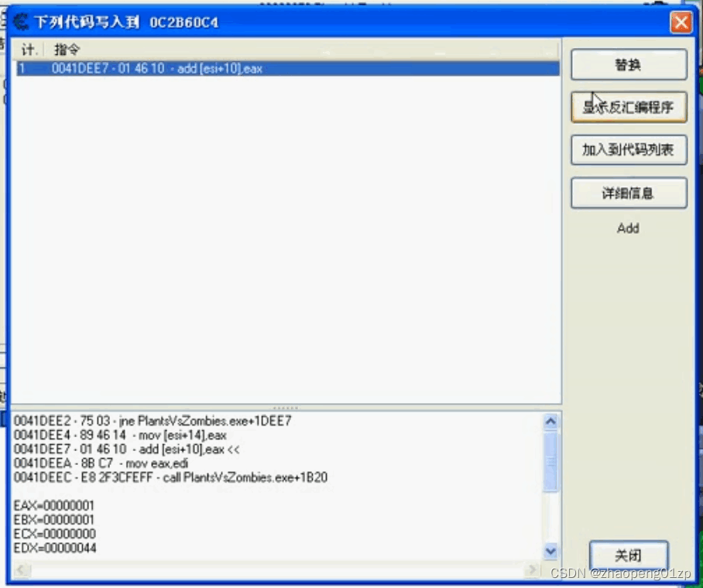Click the 替换 (Replace) button

(629, 64)
